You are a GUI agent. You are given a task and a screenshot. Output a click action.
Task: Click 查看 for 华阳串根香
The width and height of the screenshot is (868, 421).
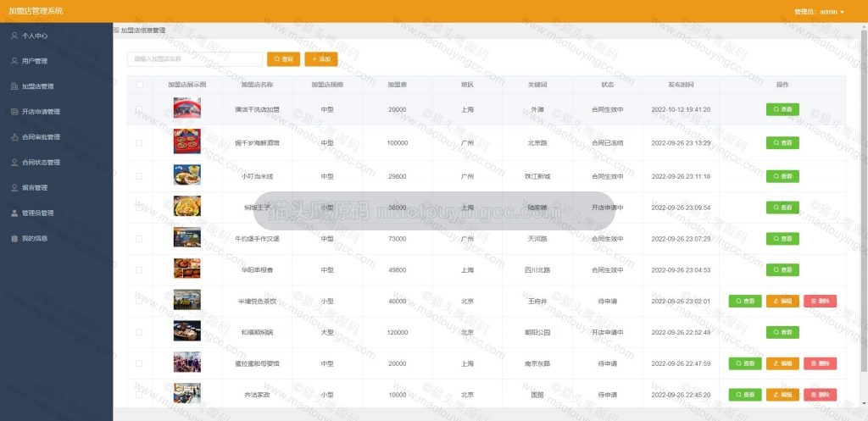click(x=782, y=270)
